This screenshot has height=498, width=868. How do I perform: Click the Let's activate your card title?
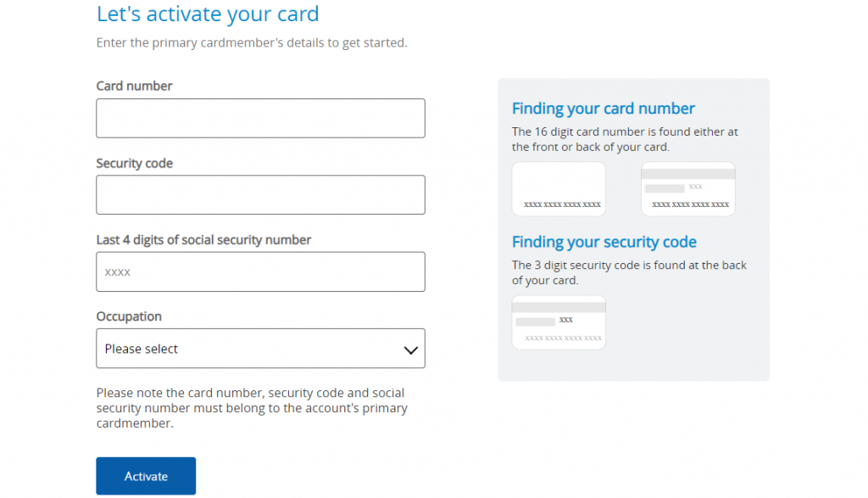coord(208,14)
